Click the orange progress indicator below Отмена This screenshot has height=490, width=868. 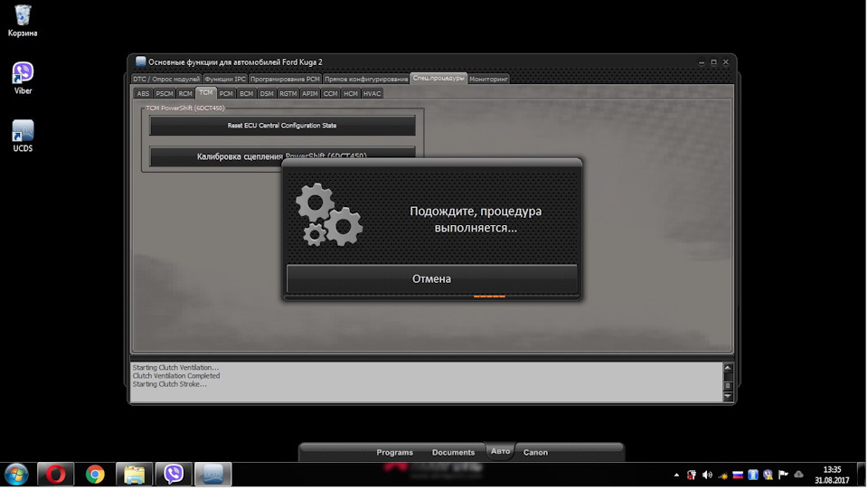click(489, 297)
